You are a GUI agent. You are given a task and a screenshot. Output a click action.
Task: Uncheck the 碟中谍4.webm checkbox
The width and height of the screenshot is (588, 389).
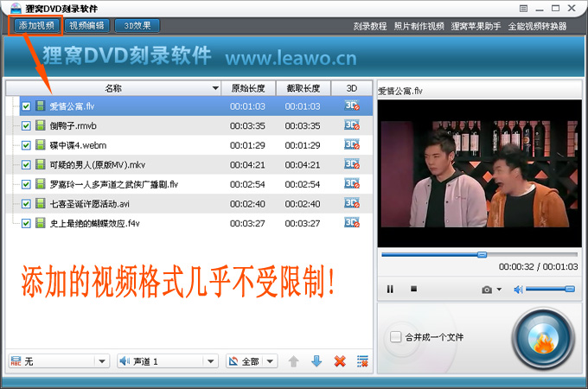pos(26,145)
